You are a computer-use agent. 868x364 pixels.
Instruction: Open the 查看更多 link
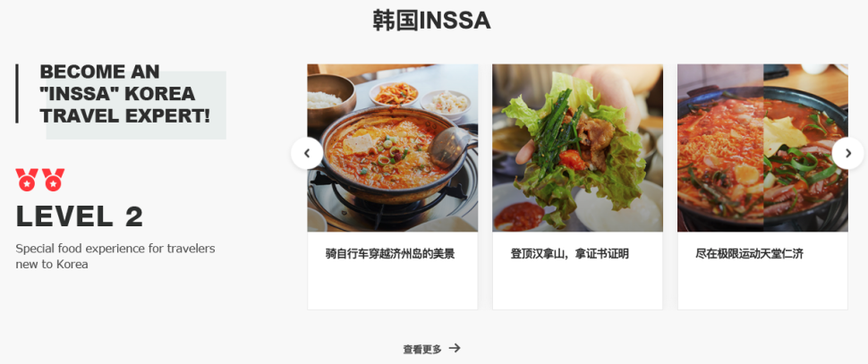point(422,349)
